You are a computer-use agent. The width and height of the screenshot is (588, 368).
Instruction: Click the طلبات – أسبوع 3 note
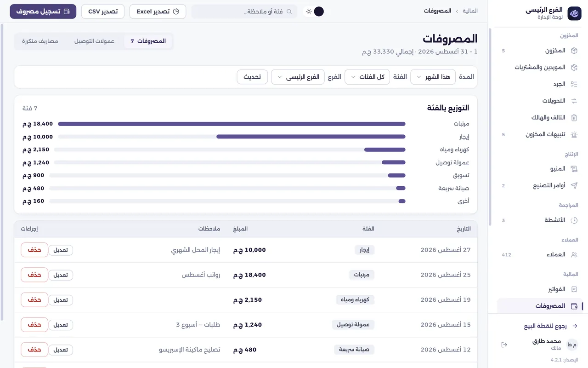pyautogui.click(x=198, y=325)
